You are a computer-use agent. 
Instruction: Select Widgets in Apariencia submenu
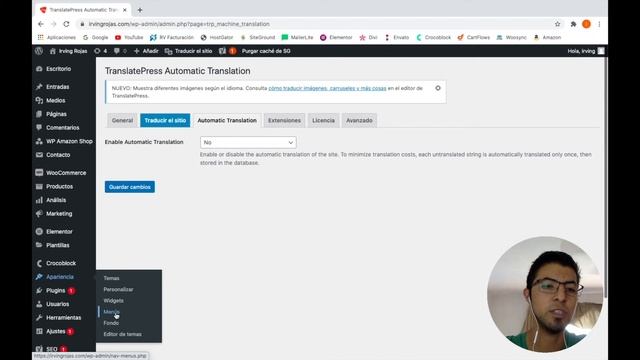point(113,300)
